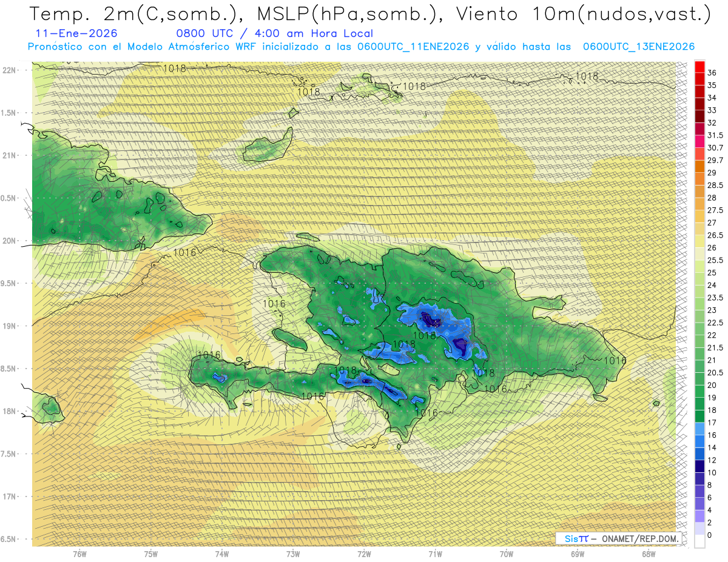
Task: Click the "34" value on the temperature legend
Action: 712,98
